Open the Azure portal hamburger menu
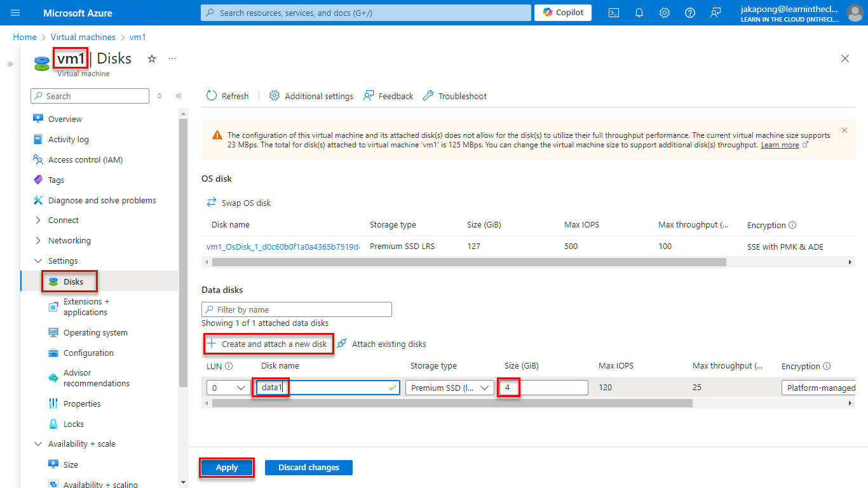The height and width of the screenshot is (488, 868). click(16, 13)
